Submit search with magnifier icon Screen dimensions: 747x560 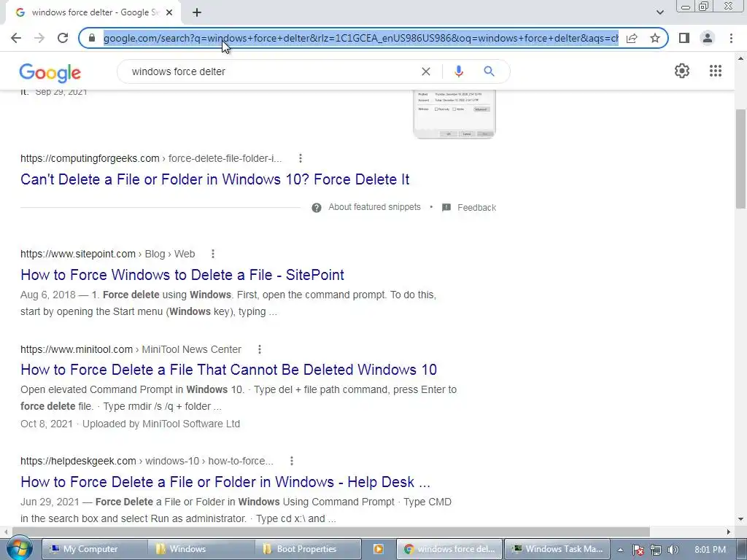point(489,71)
